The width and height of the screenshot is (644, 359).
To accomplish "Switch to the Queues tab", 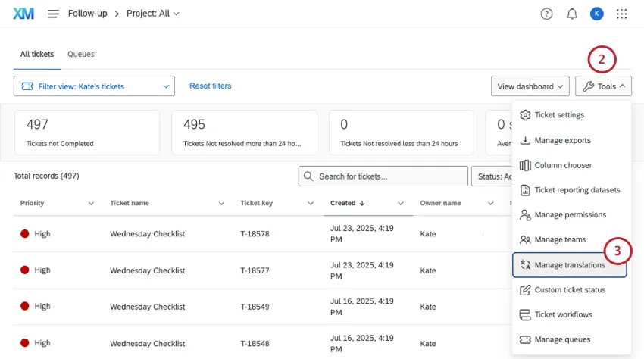I will click(81, 55).
